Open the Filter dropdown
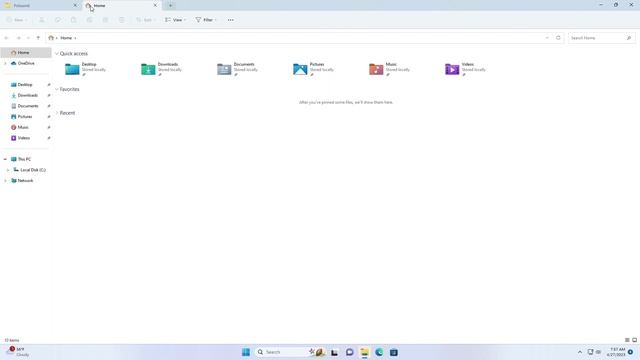Image resolution: width=640 pixels, height=360 pixels. 206,20
